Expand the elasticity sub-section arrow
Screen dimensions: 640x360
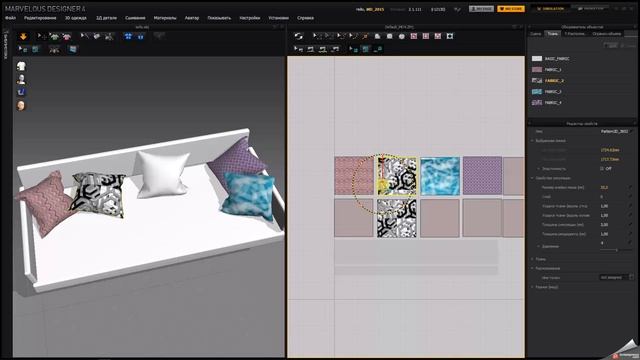pos(538,168)
